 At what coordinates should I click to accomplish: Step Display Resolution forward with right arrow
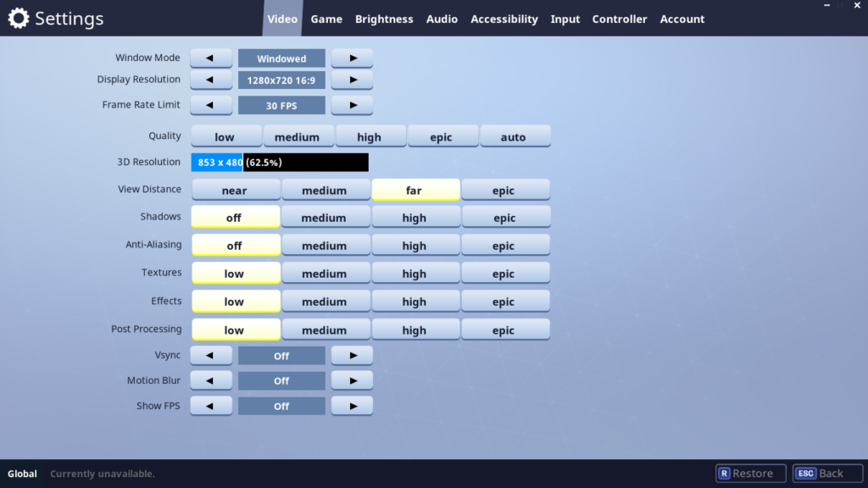click(x=351, y=79)
